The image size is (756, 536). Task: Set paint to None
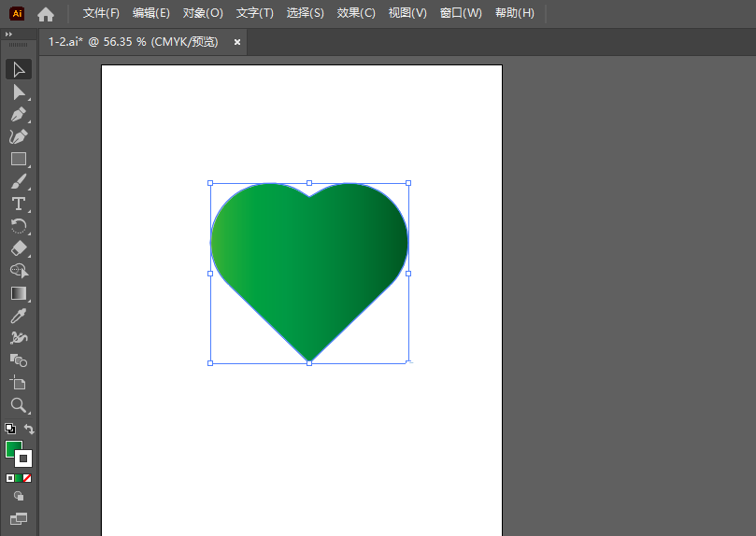[x=27, y=478]
